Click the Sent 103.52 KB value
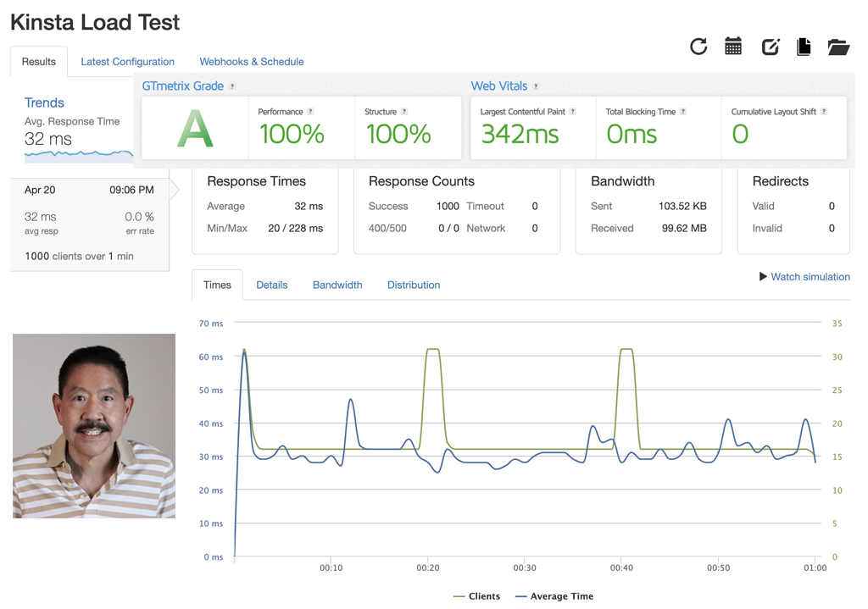 [x=682, y=206]
